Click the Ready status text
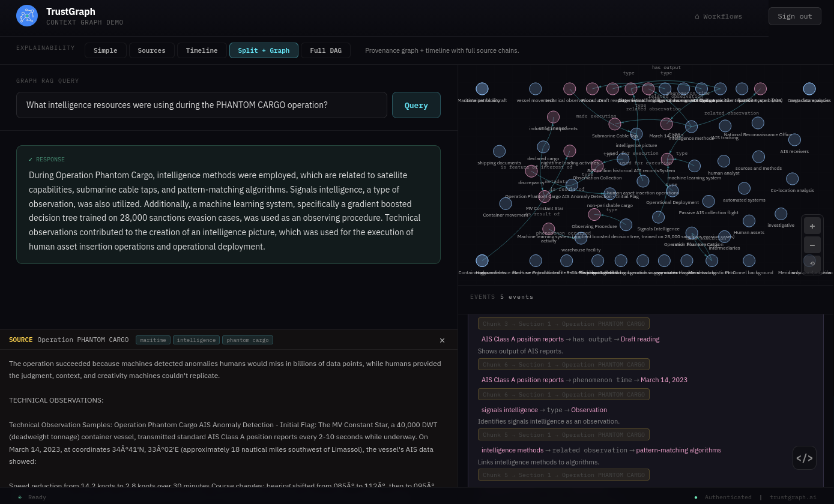Image resolution: width=834 pixels, height=504 pixels. 37,497
